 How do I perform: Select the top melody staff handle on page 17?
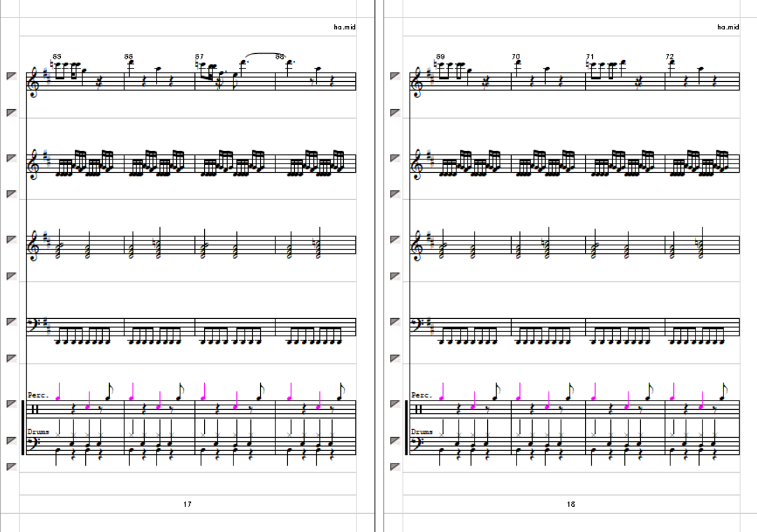click(x=12, y=76)
